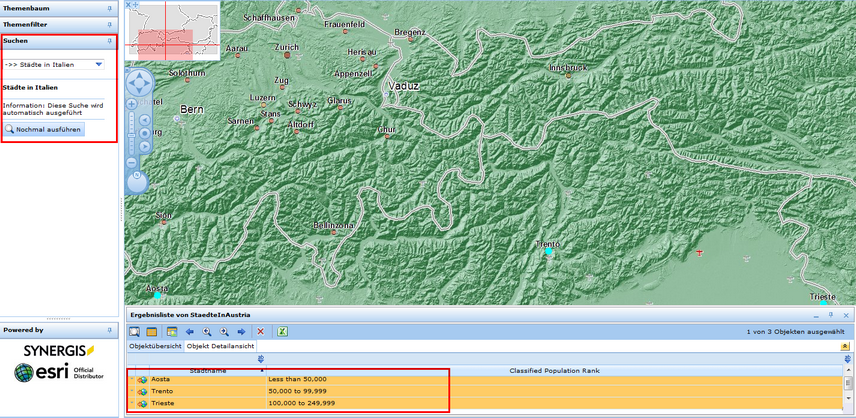Click blue double-arrow toggle at far right of table

tap(847, 359)
